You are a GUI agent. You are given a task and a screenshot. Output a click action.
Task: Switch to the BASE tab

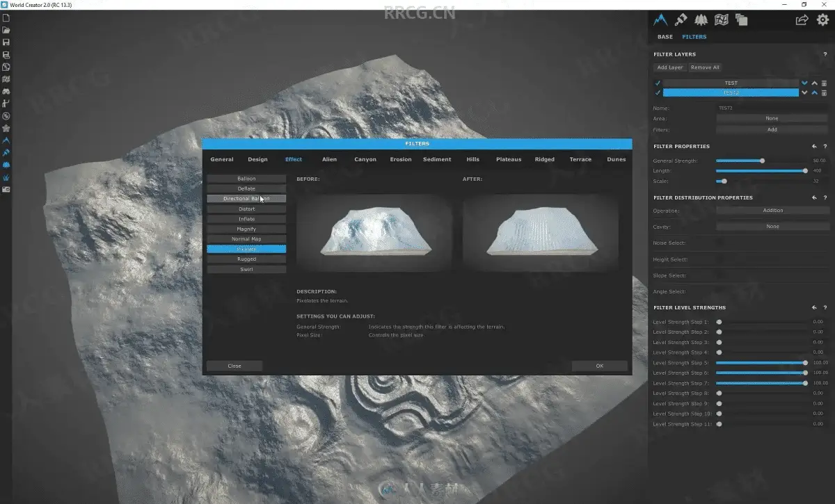coord(665,37)
